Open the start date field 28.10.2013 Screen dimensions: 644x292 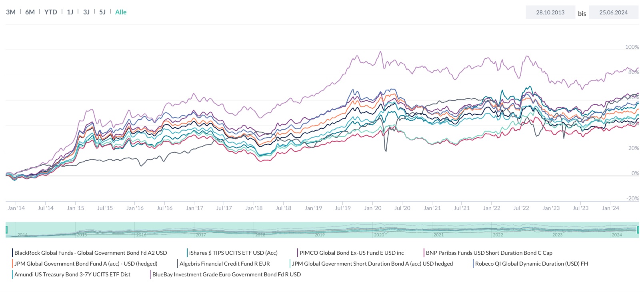pyautogui.click(x=550, y=12)
